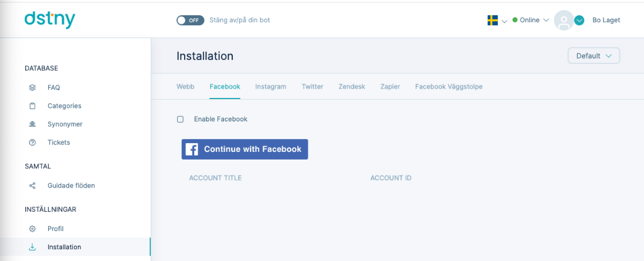644x261 pixels.
Task: Click the user avatar icon
Action: point(564,20)
